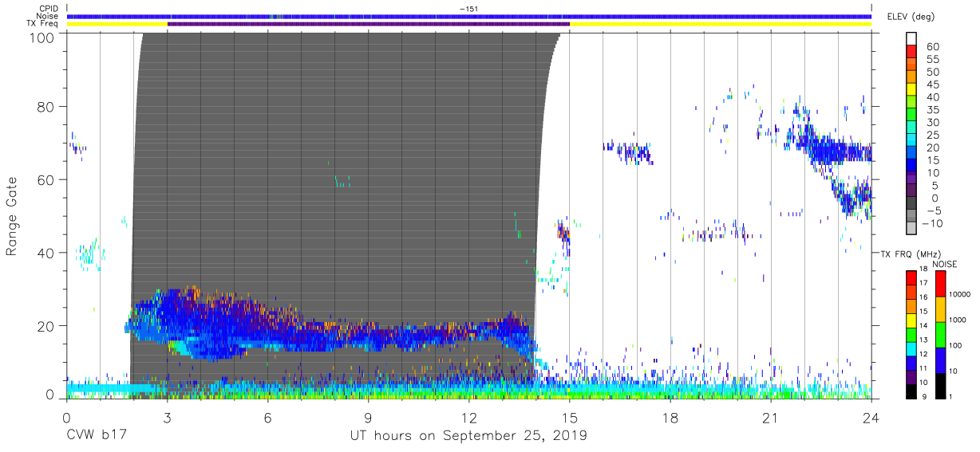Select the 1 label on the NOISE scale
The image size is (980, 452).
pyautogui.click(x=950, y=396)
